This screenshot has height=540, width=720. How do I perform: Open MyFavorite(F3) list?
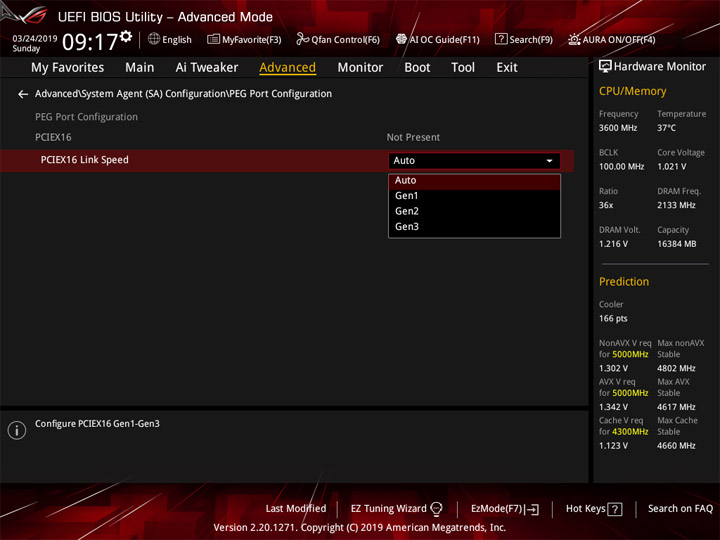244,39
